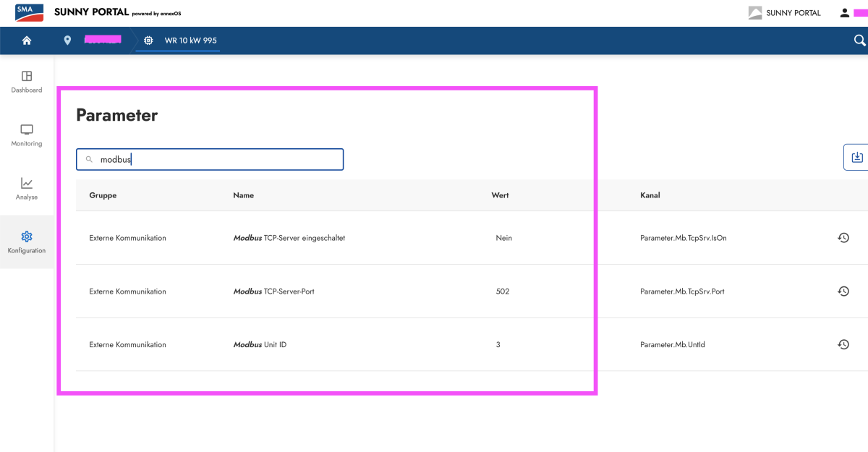Viewport: 868px width, 452px height.
Task: Show history for Modbus TCP-Server eingeschaltet
Action: point(843,238)
